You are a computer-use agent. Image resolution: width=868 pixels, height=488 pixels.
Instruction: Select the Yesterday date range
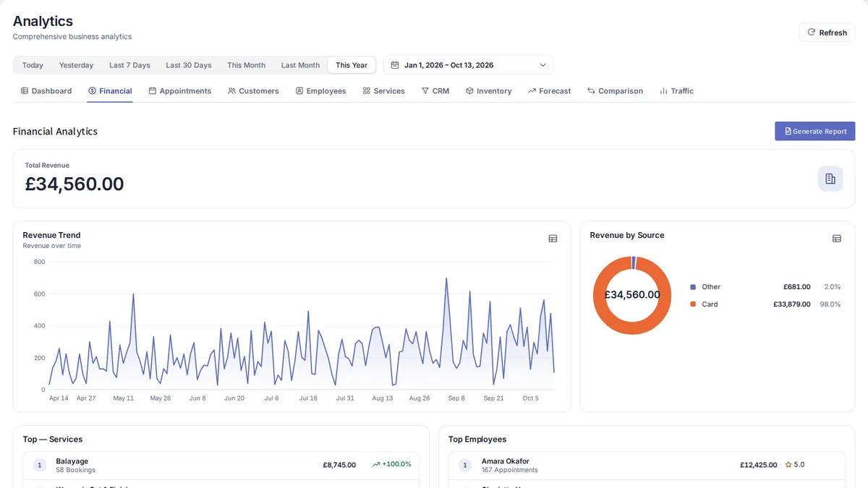point(76,65)
